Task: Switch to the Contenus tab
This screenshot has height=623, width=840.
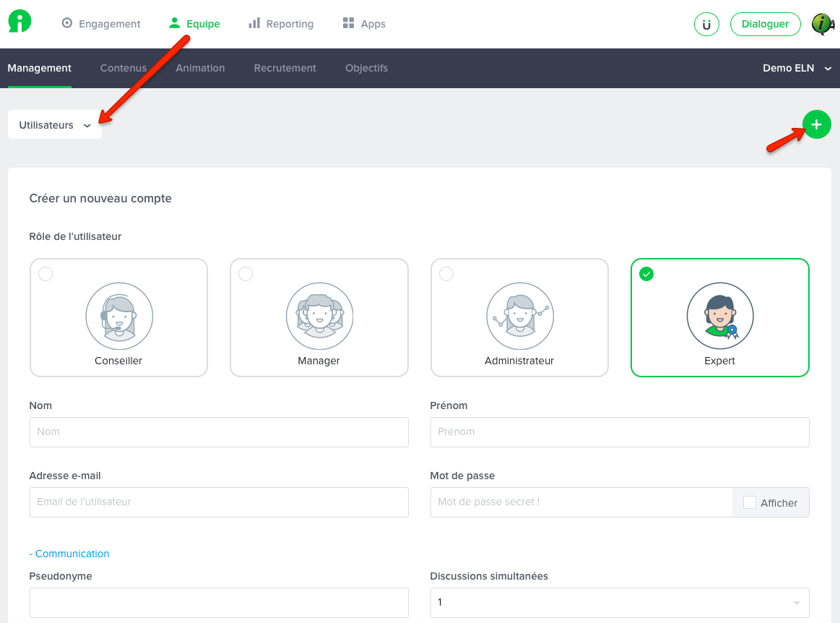Action: [x=124, y=68]
